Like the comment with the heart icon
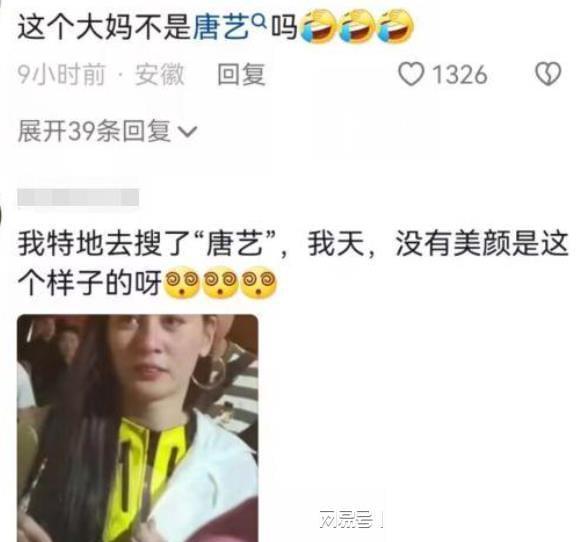This screenshot has height=542, width=587. point(411,74)
